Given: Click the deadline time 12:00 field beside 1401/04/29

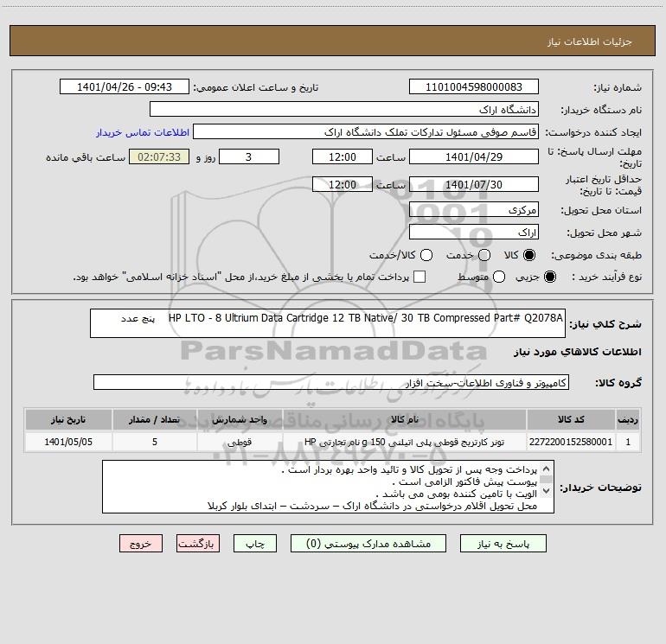Looking at the screenshot, I should tap(343, 156).
